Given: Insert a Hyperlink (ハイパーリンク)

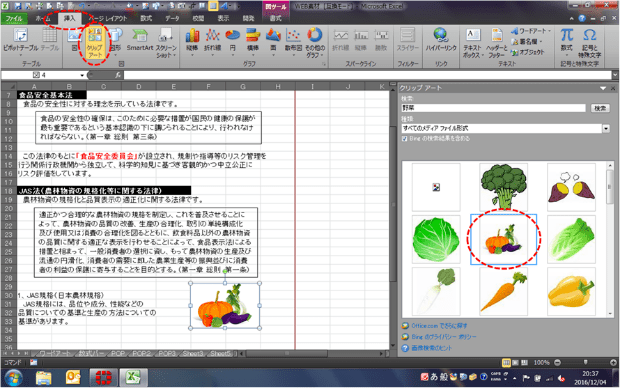Looking at the screenshot, I should (441, 40).
